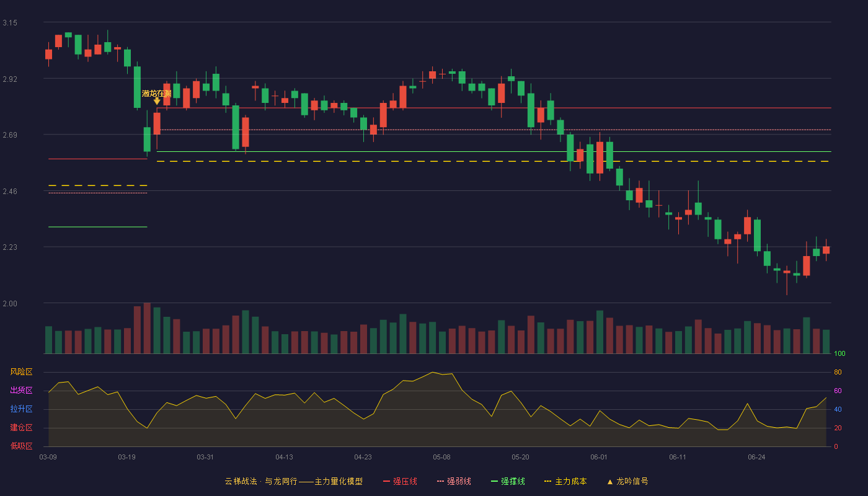
Task: Click the 06-01 date label
Action: 599,457
